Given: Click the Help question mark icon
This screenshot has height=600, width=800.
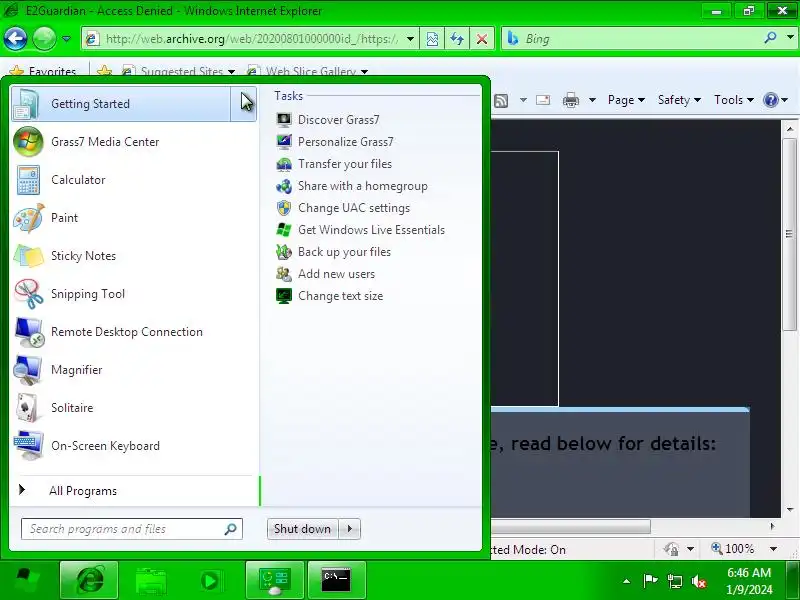Looking at the screenshot, I should (770, 100).
